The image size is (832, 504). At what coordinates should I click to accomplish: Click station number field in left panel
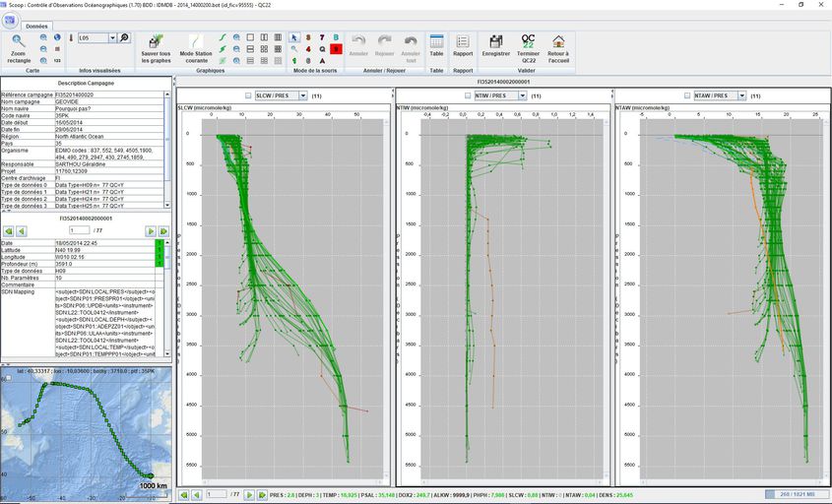pyautogui.click(x=79, y=230)
